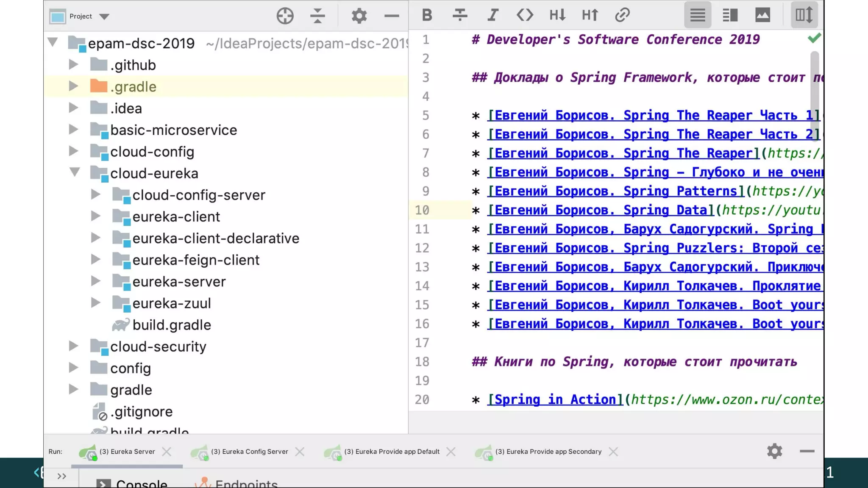Open the Project view dropdown

point(104,17)
